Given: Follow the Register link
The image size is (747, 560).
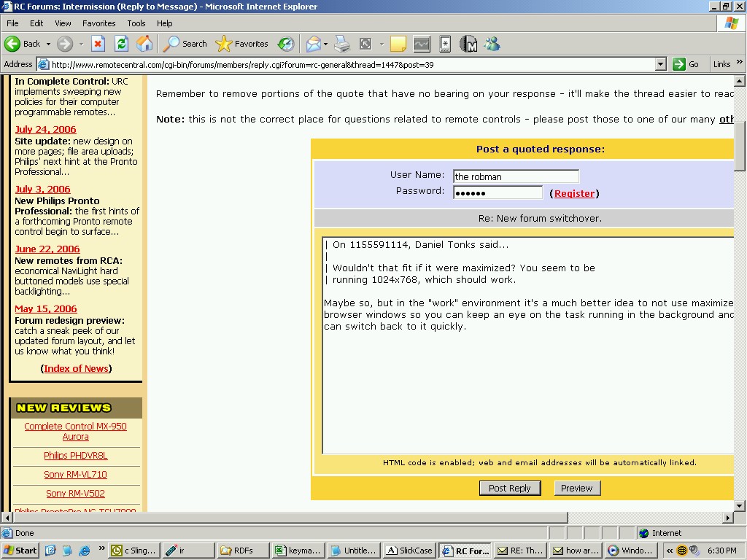Looking at the screenshot, I should click(x=574, y=193).
